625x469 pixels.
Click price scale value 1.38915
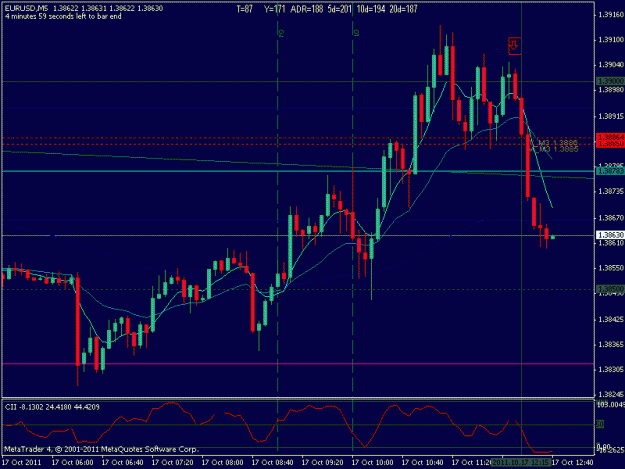(611, 116)
